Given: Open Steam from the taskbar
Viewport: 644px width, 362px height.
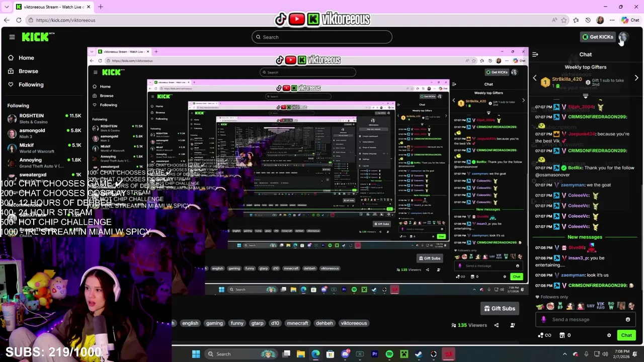Looking at the screenshot, I should 419,354.
